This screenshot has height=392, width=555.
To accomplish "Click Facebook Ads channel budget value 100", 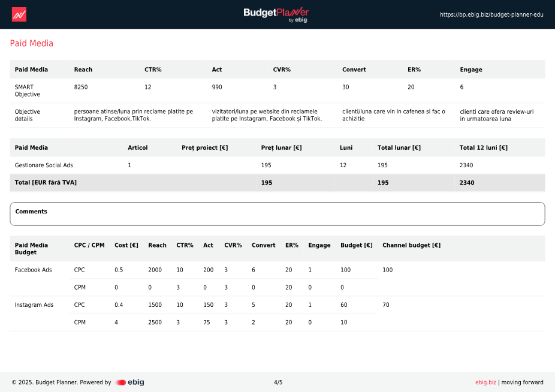I will pos(387,270).
